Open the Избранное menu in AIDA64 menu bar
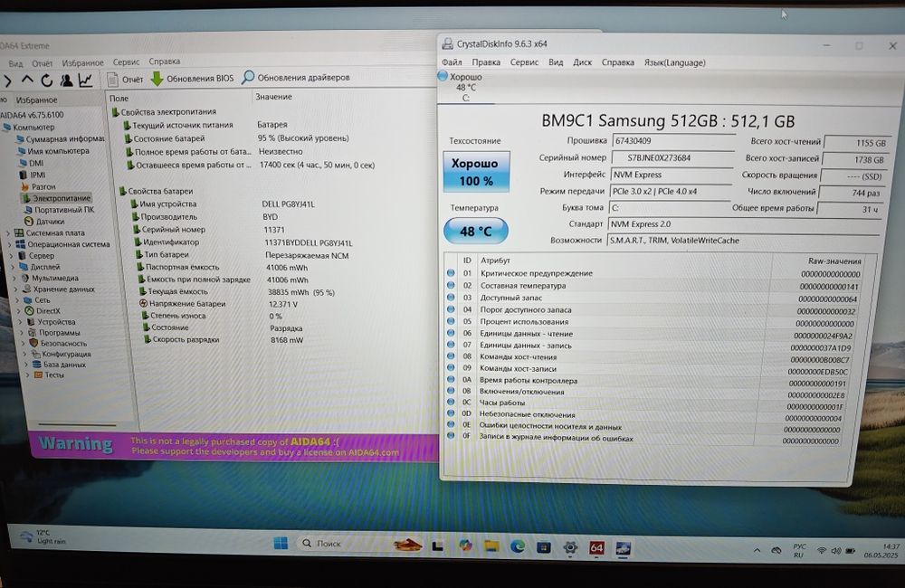The height and width of the screenshot is (588, 905). click(82, 63)
